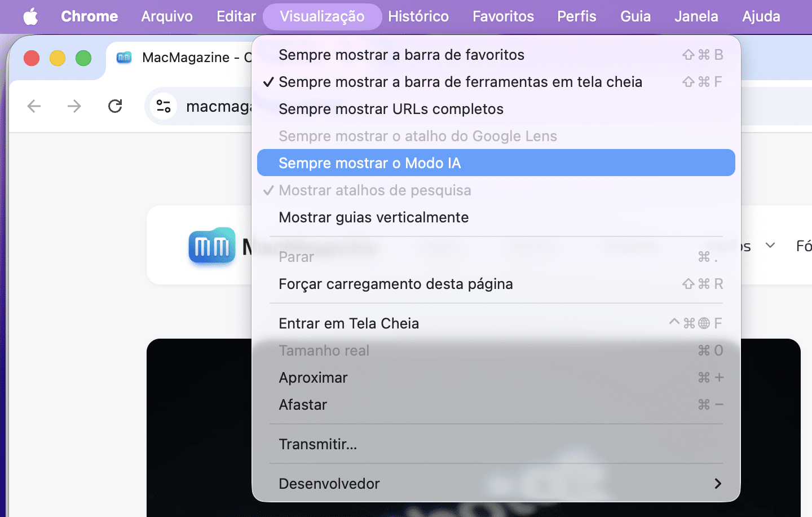Toggle Sempre mostrar URLs completos
812x517 pixels.
pyautogui.click(x=496, y=109)
